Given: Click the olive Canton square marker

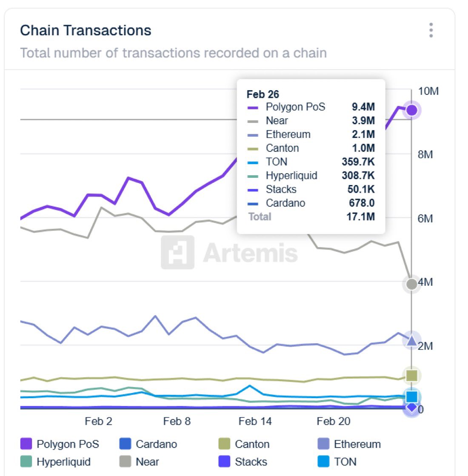Looking at the screenshot, I should click(x=411, y=376).
